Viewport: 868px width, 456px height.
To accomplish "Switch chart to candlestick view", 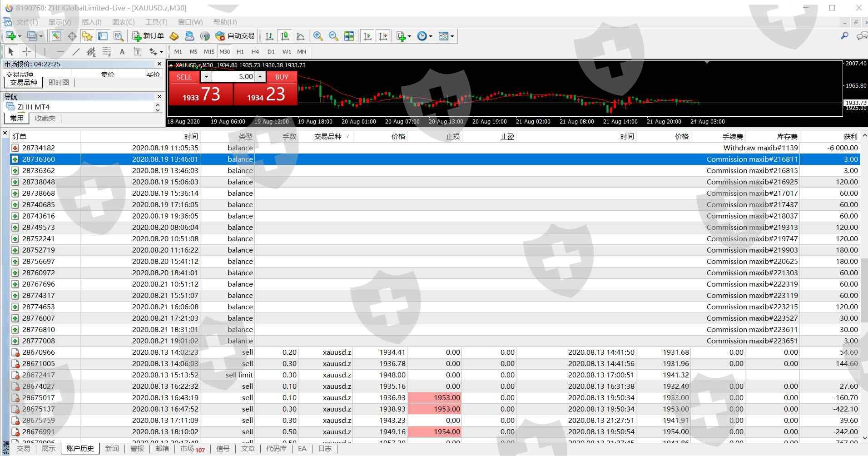I will pyautogui.click(x=285, y=36).
